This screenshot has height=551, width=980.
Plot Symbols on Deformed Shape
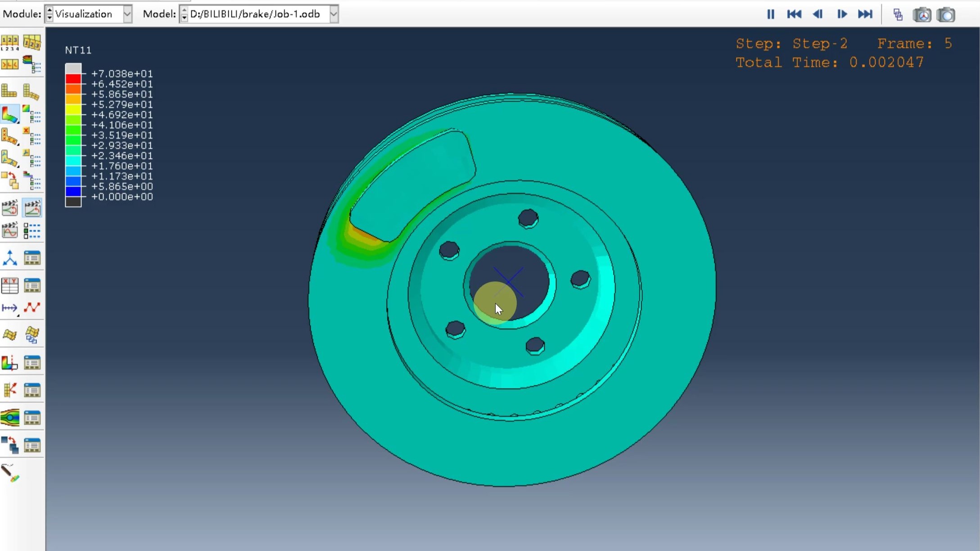tap(9, 136)
